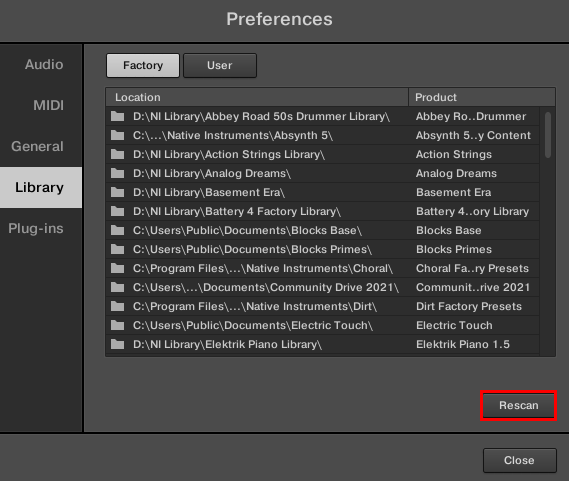Switch to the User library tab
The height and width of the screenshot is (481, 569).
[x=220, y=65]
